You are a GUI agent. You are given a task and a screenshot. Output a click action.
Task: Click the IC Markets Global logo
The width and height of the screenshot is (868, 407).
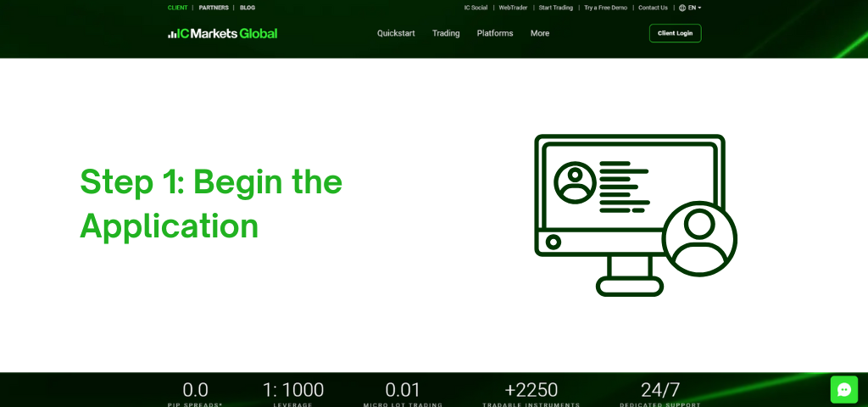tap(222, 34)
